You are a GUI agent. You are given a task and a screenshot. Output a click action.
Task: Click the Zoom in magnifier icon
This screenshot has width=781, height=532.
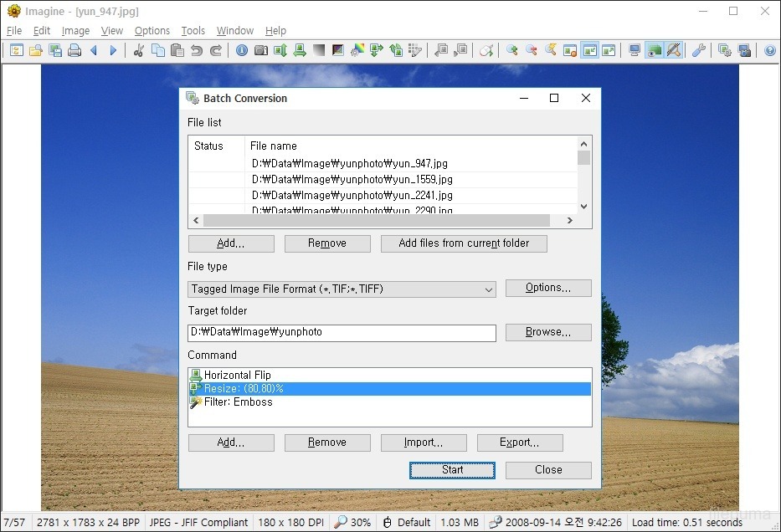pos(511,50)
